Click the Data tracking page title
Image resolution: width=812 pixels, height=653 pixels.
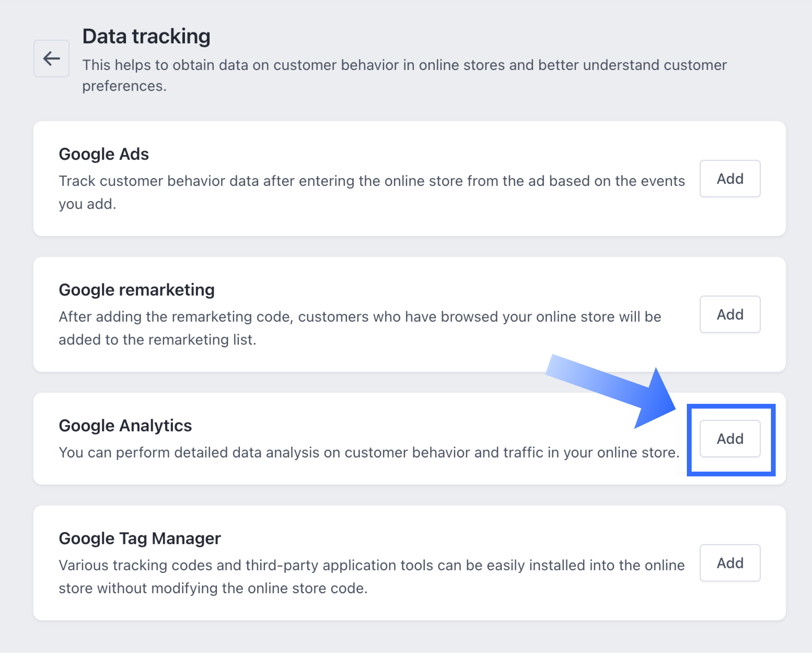146,37
